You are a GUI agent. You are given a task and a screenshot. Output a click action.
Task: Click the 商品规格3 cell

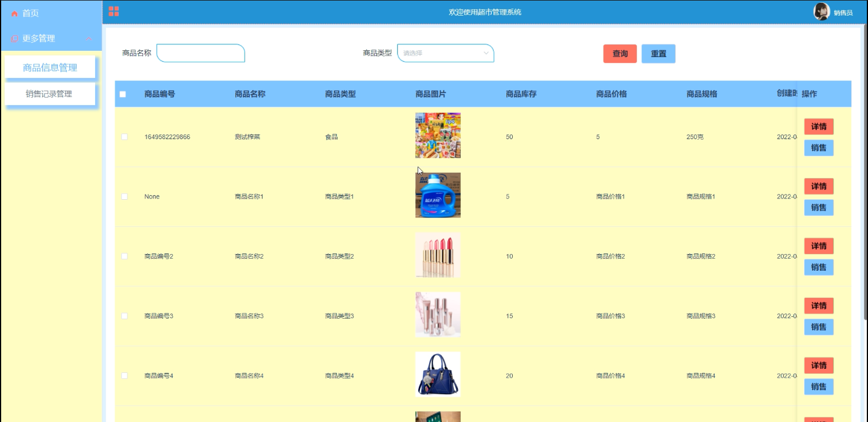click(x=701, y=316)
